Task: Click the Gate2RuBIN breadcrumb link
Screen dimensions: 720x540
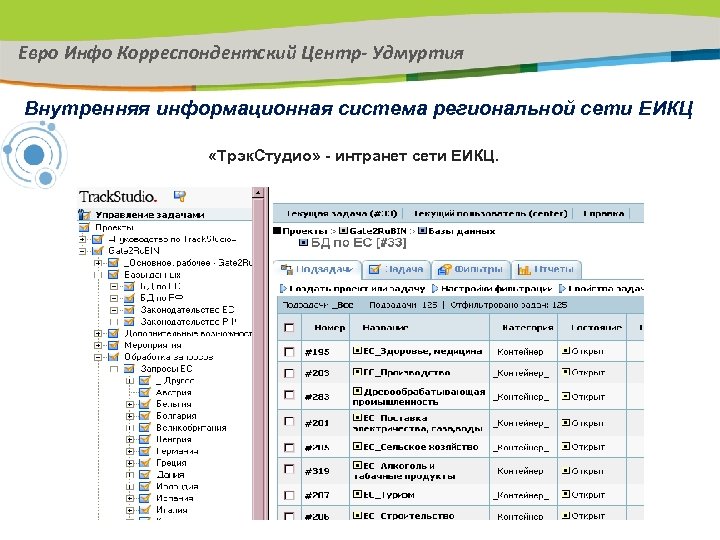Action: [378, 231]
